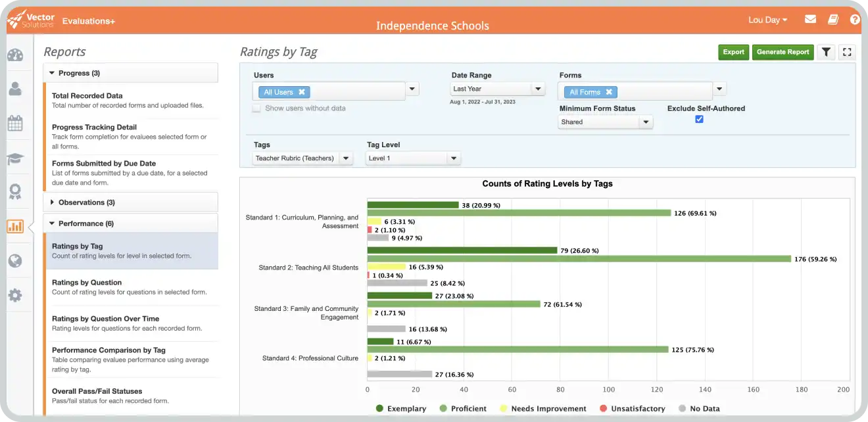Click the award ribbon sidebar icon
This screenshot has width=868, height=422.
(x=15, y=192)
